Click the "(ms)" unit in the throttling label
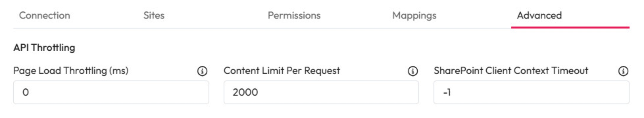644x118 pixels. coord(119,71)
